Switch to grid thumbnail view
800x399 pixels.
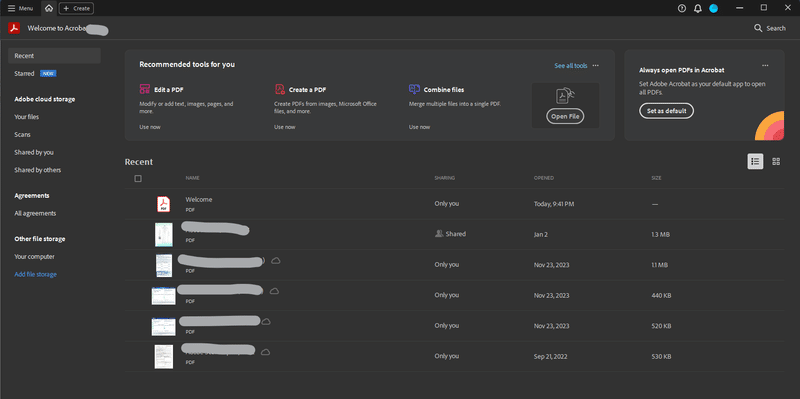[x=776, y=161]
